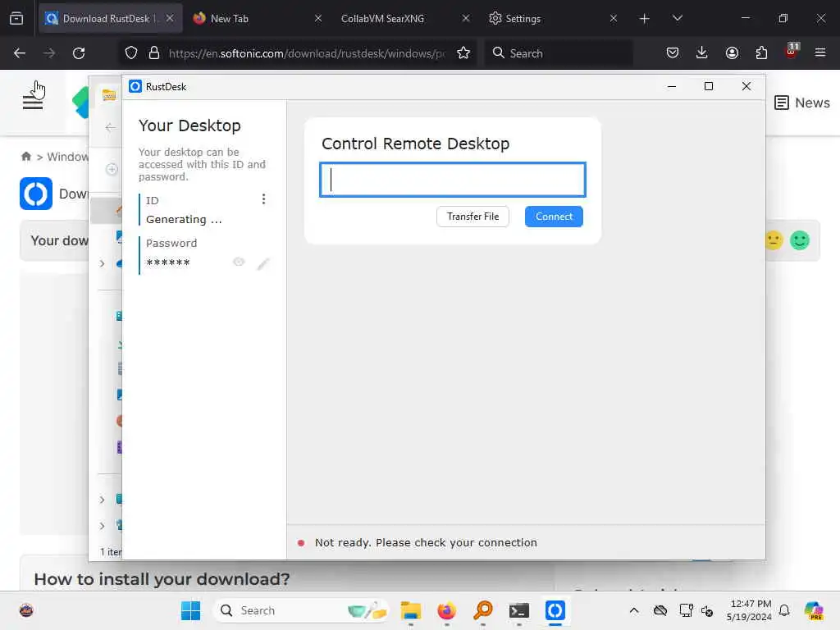Open the Softonic hamburger menu
This screenshot has width=840, height=630.
click(33, 102)
